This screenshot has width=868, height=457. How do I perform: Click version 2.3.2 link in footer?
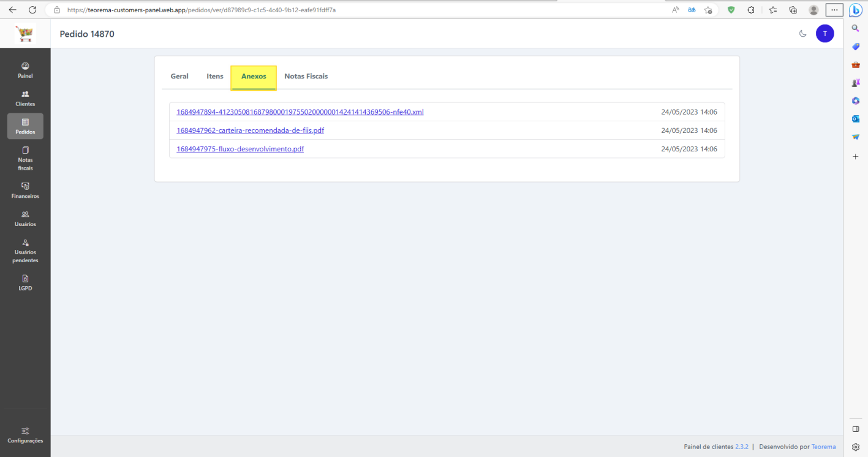(742, 447)
